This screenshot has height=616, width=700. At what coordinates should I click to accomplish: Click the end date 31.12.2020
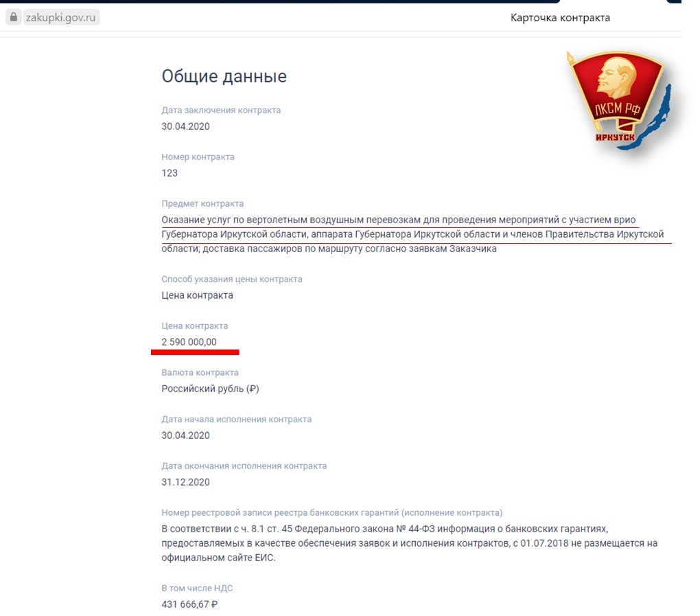coord(185,482)
